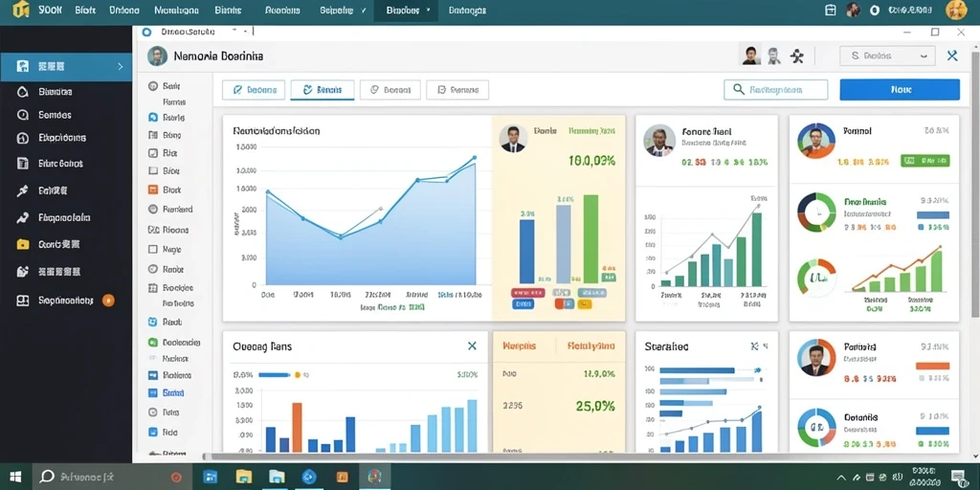Click the round profile photo beside the dashboard title
The width and height of the screenshot is (980, 490).
coord(158,56)
